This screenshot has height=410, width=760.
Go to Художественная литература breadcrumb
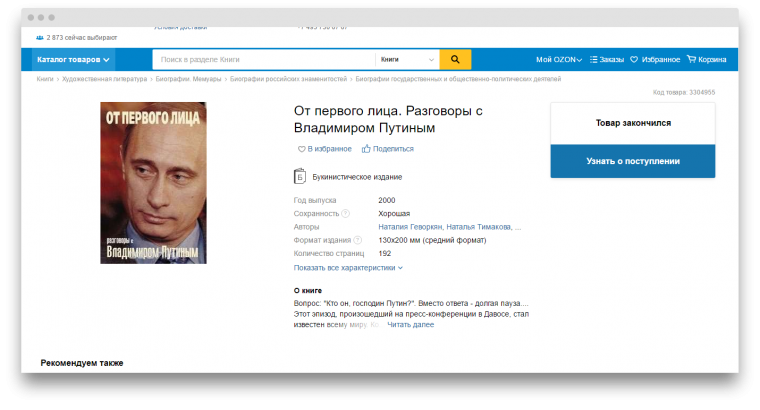pos(104,79)
